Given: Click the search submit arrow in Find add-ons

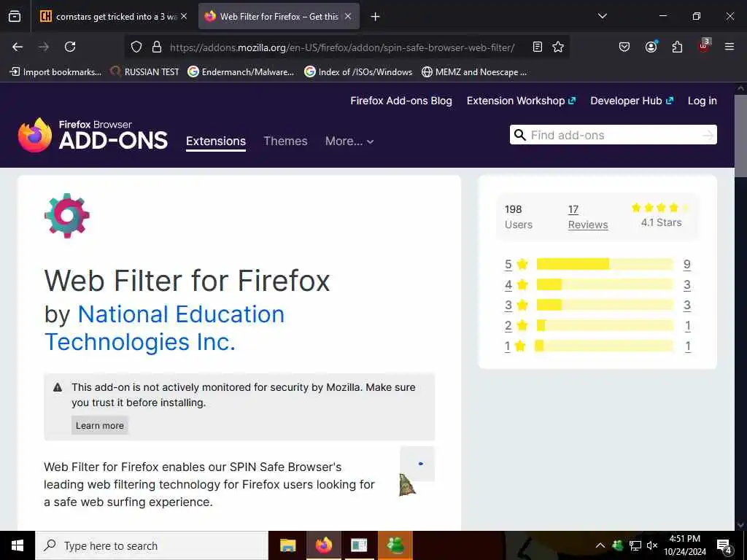Looking at the screenshot, I should coord(708,135).
